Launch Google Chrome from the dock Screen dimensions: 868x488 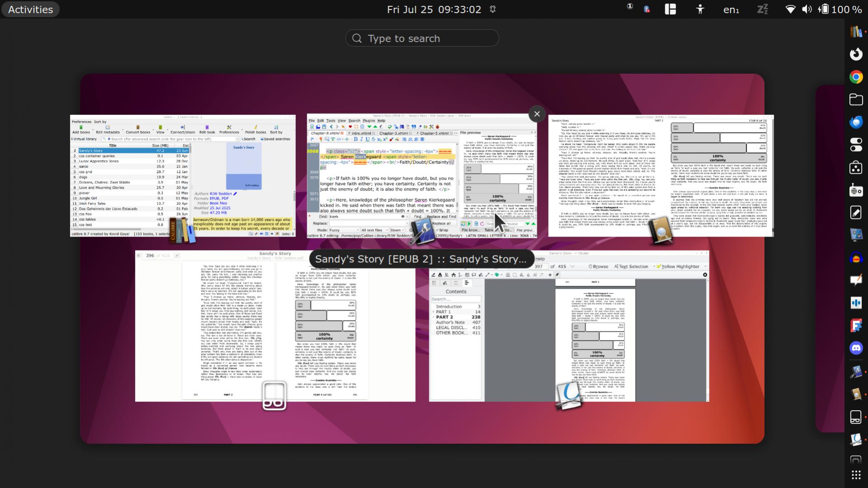[x=855, y=77]
